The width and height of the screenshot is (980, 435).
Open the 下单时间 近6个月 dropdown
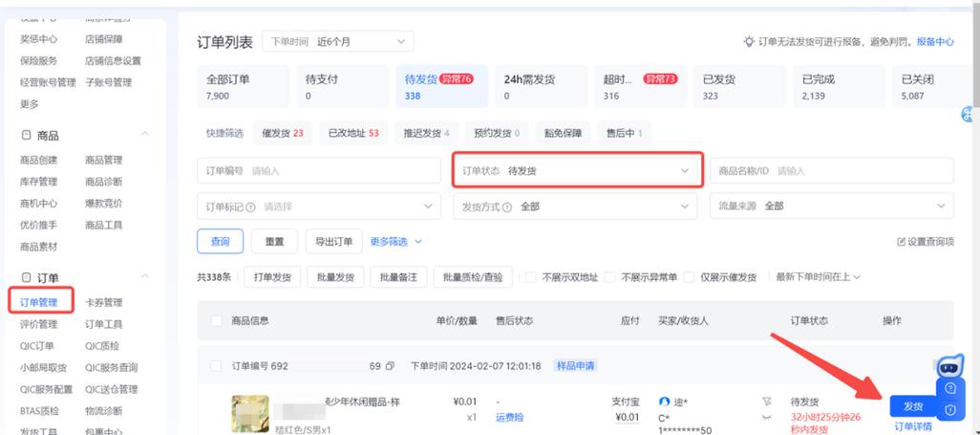tap(338, 42)
